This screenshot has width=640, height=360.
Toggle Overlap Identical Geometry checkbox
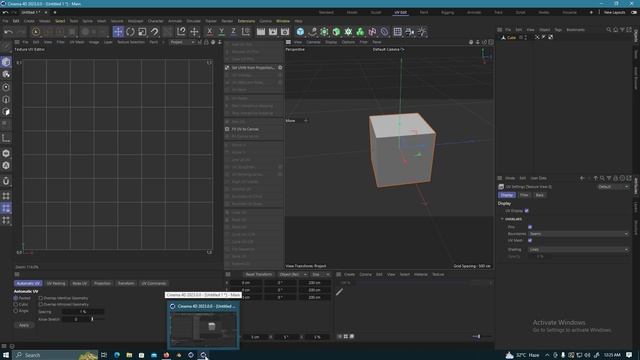41,298
